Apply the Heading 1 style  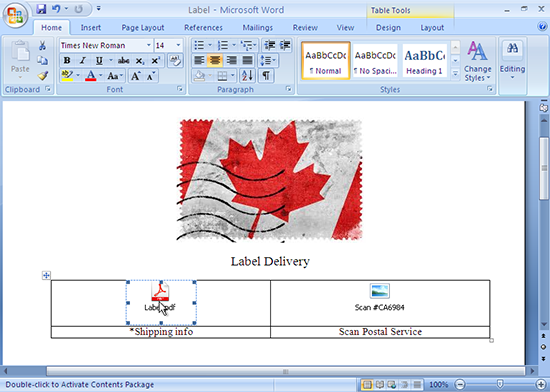click(x=424, y=61)
